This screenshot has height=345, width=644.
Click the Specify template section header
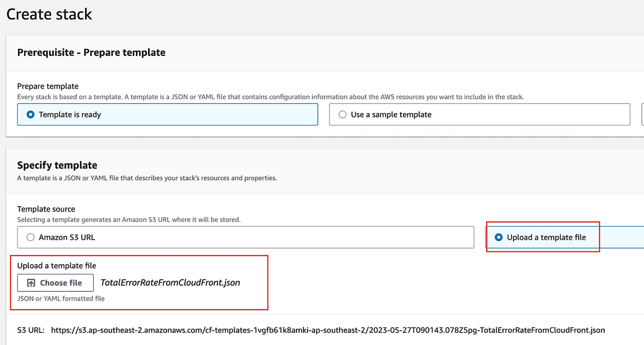click(x=57, y=165)
